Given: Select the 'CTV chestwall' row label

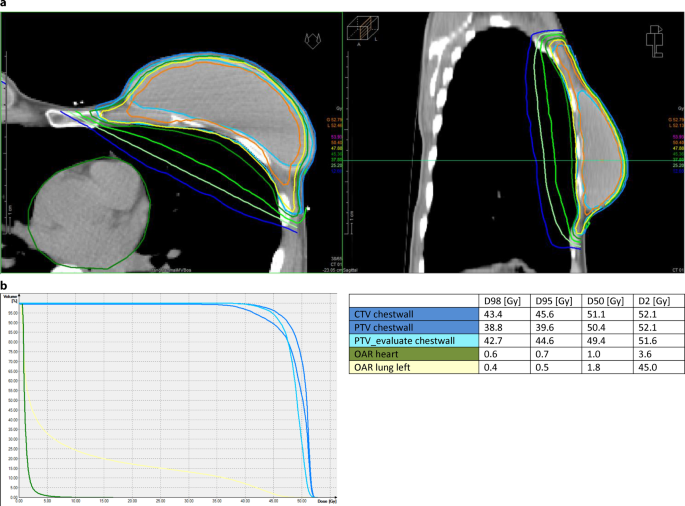Looking at the screenshot, I should [414, 314].
